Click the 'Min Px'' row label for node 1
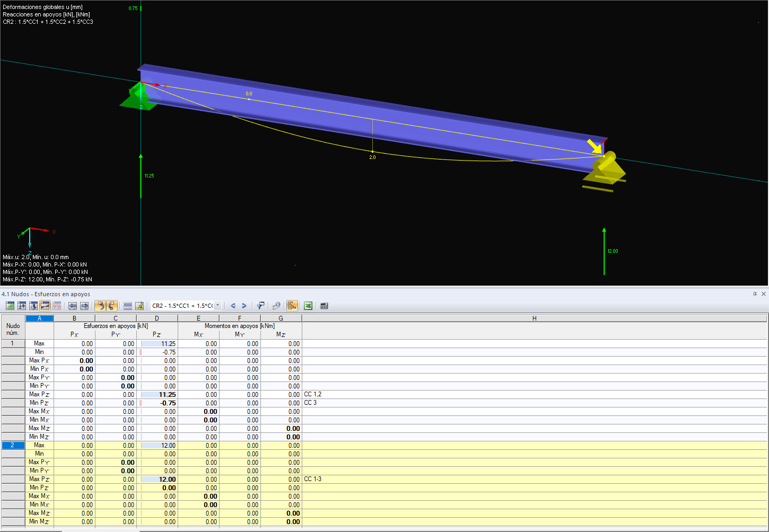Viewport: 769px width, 532px height. tap(39, 369)
